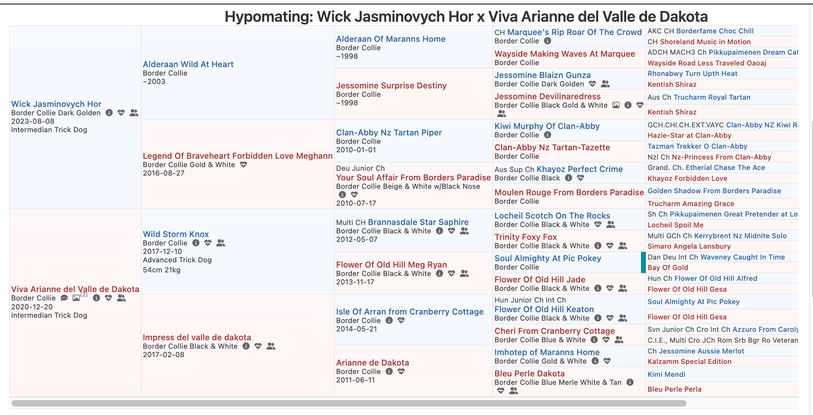Click info icon for Wild Storm Knox
The image size is (813, 415).
point(196,242)
